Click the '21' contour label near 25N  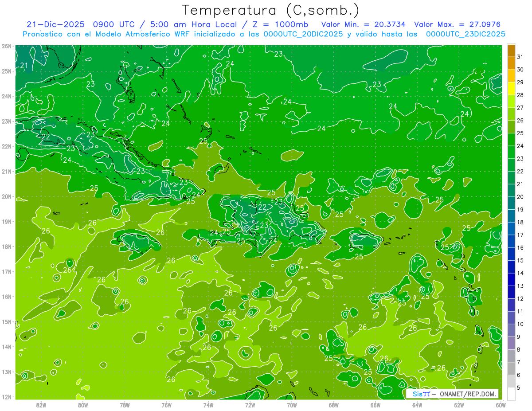pos(24,66)
